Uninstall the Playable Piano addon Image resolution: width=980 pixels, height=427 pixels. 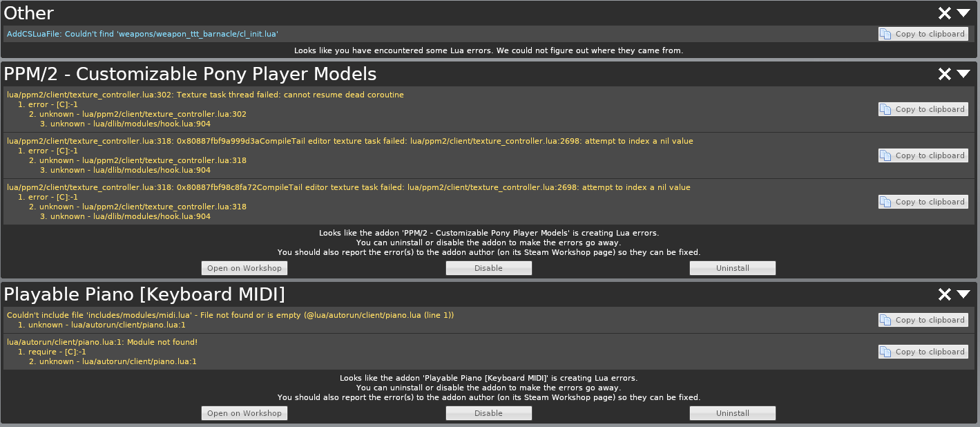pos(733,413)
